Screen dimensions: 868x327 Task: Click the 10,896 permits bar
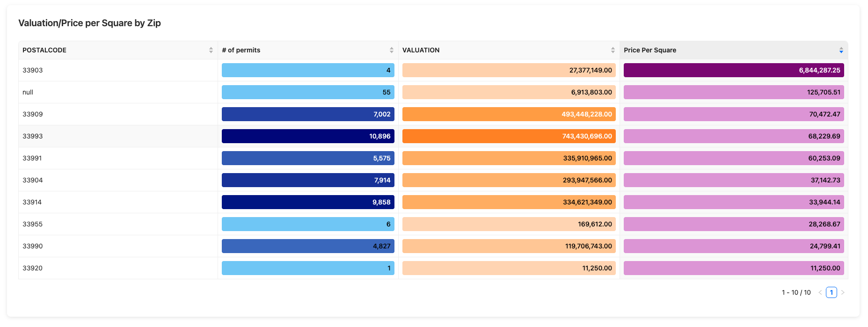(x=308, y=136)
